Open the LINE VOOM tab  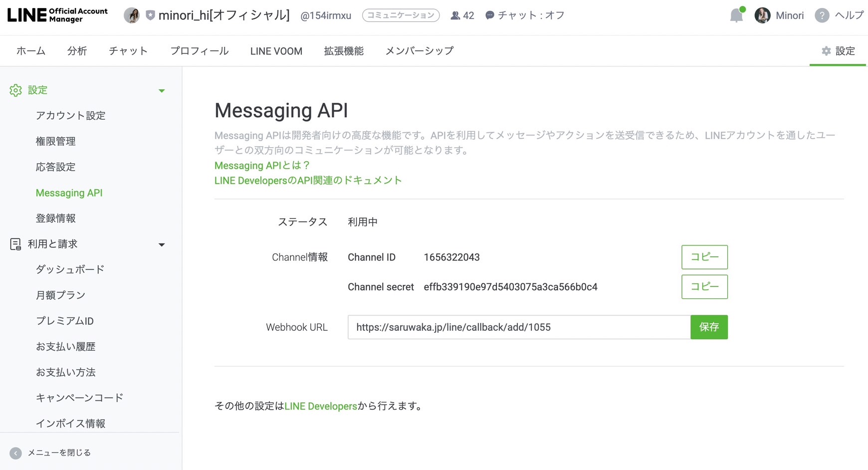tap(276, 51)
